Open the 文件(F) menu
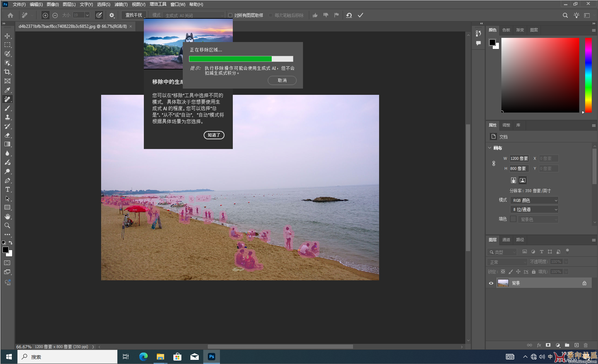The image size is (598, 364). point(19,5)
